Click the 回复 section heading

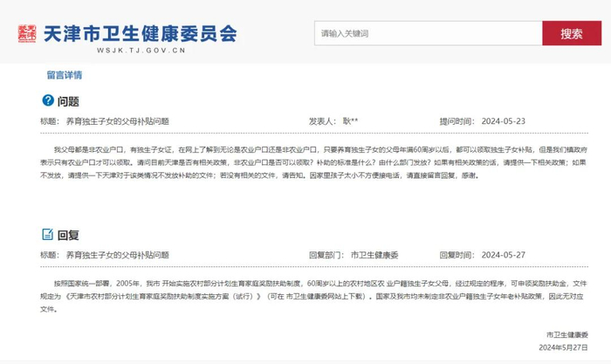68,235
